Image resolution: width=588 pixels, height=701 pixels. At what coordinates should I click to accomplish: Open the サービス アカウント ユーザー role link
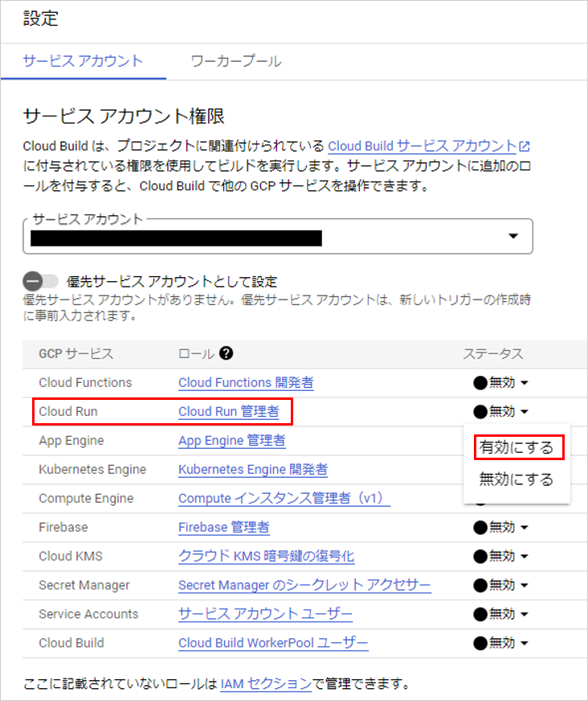pyautogui.click(x=265, y=614)
